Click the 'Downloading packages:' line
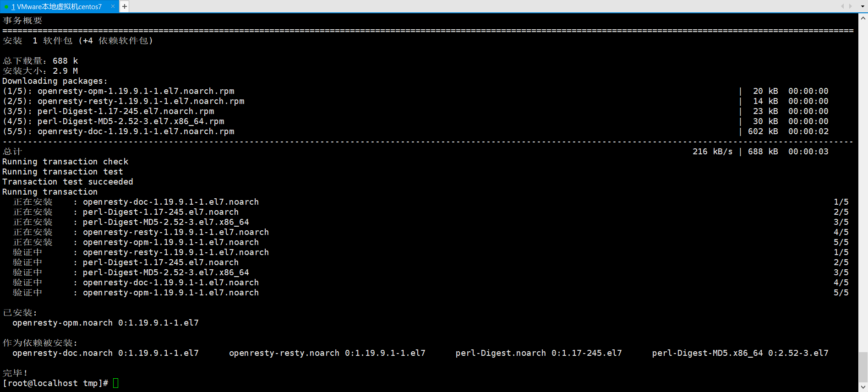This screenshot has width=868, height=392. coord(55,81)
